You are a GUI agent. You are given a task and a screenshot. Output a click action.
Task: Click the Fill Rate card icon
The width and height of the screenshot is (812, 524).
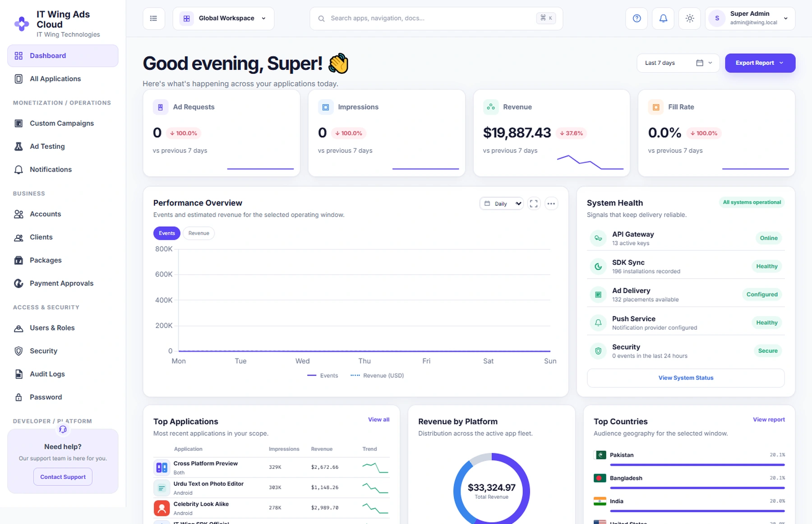655,107
